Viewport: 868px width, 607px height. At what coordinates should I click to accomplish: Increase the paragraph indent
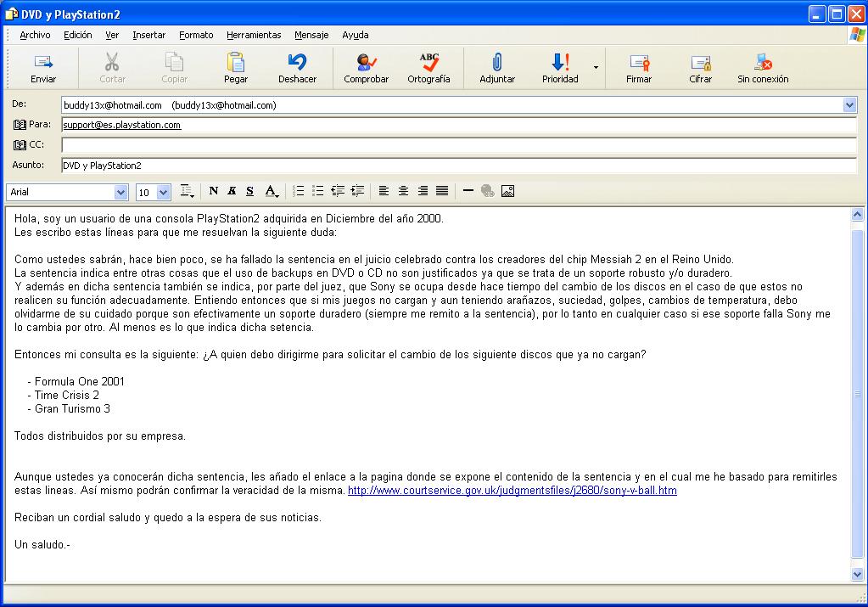point(357,191)
